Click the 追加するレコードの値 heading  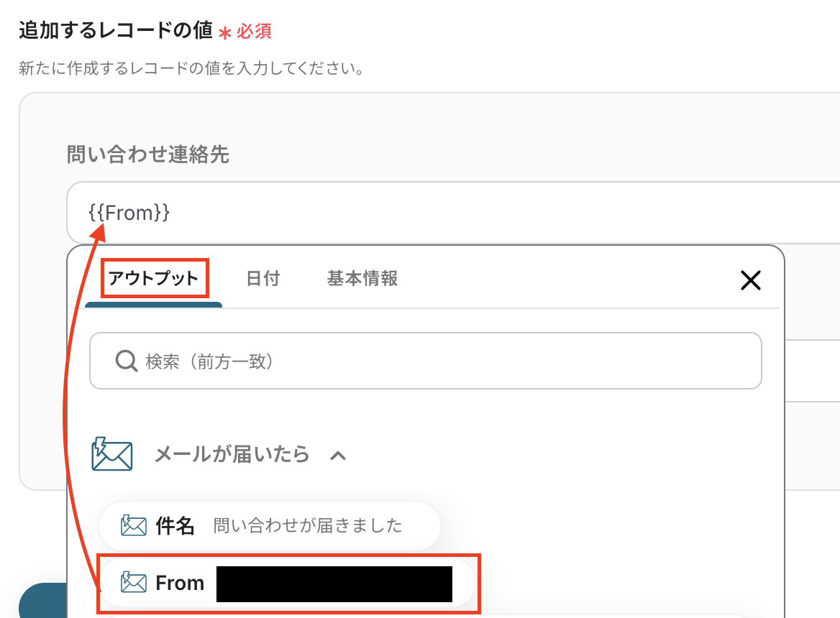click(x=116, y=30)
